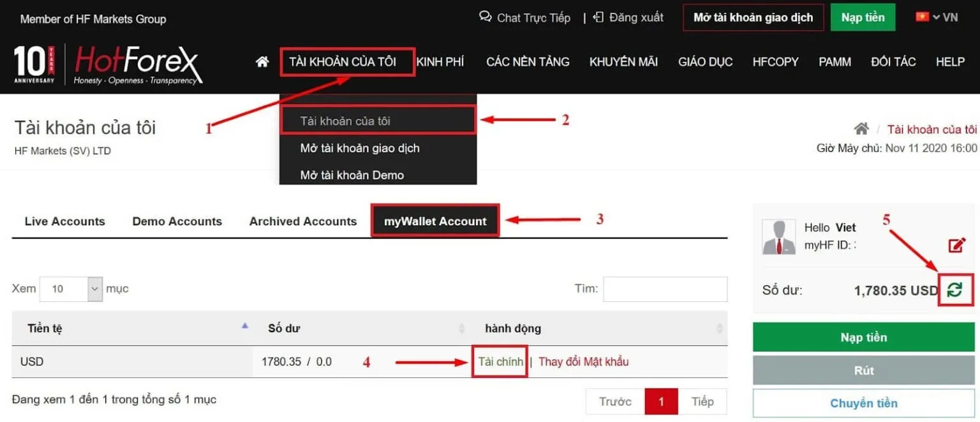Click the Tài chính link
Image resolution: width=980 pixels, height=422 pixels.
click(501, 361)
